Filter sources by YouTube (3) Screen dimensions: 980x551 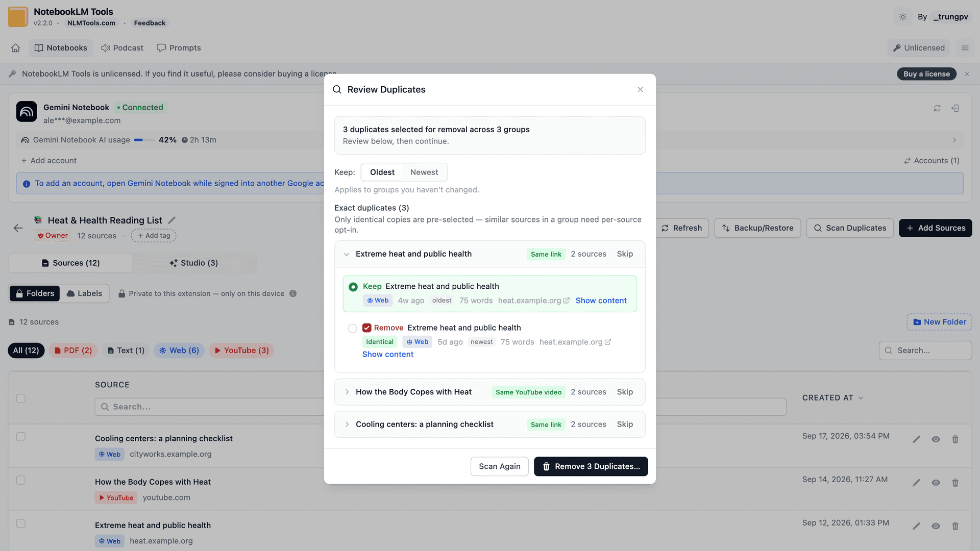[x=241, y=350]
